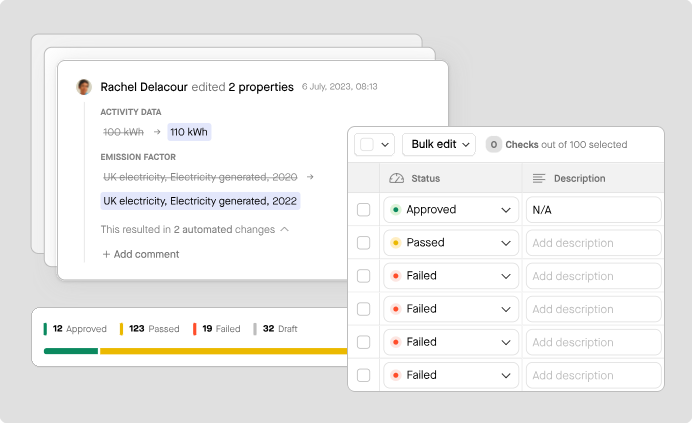
Task: Click the arrow after 100 kWh
Action: (157, 132)
